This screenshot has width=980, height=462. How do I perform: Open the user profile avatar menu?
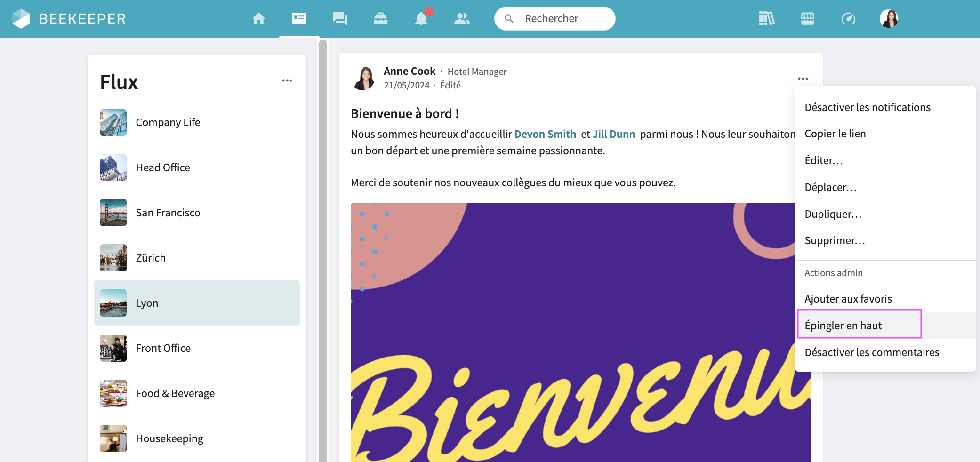click(x=889, y=19)
